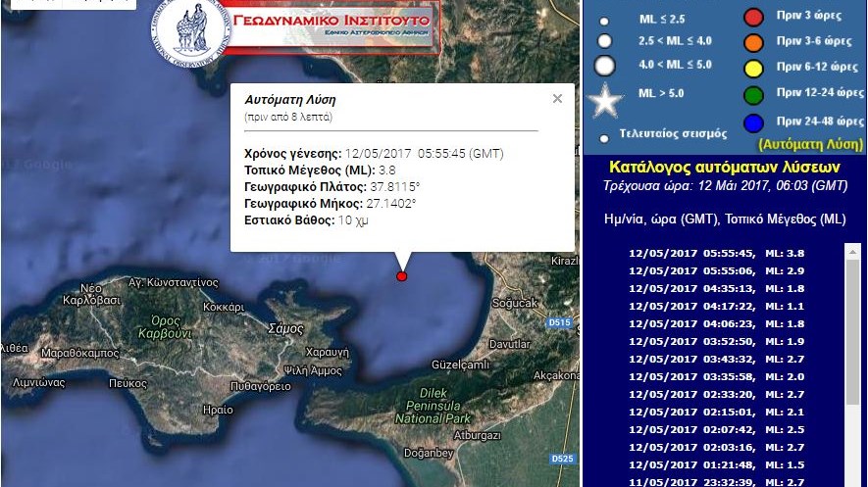Click the Σάμος map label
Viewport: 868px width, 487px height.
point(285,328)
